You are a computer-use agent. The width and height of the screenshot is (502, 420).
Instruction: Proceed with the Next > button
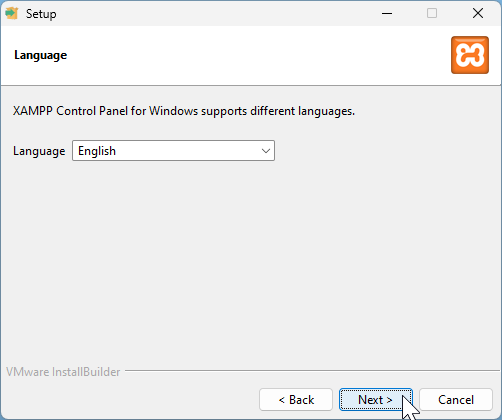[376, 399]
